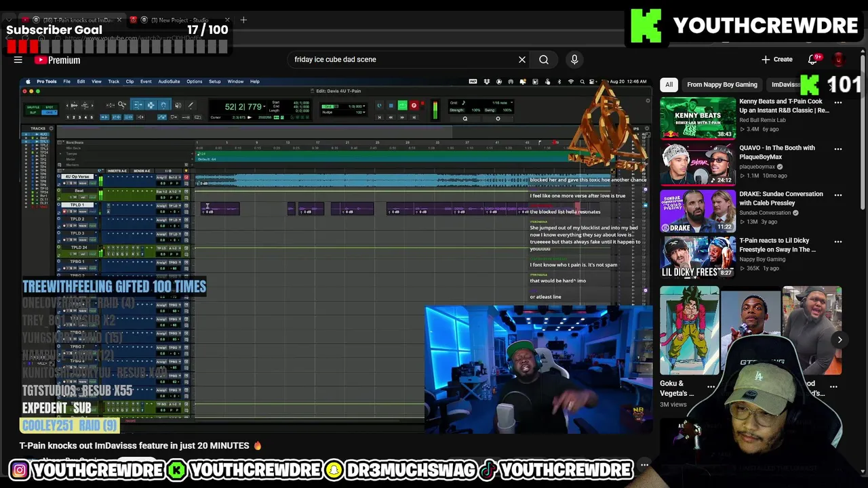868x488 pixels.
Task: Click the Pro Tools Stop transport button
Action: [x=391, y=105]
